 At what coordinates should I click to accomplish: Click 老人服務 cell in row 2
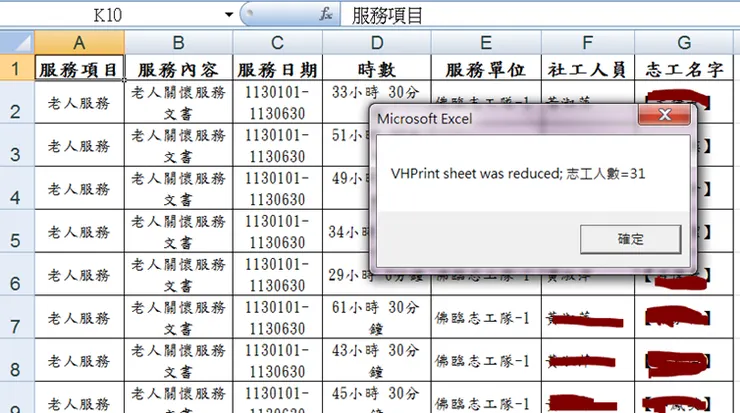[79, 102]
